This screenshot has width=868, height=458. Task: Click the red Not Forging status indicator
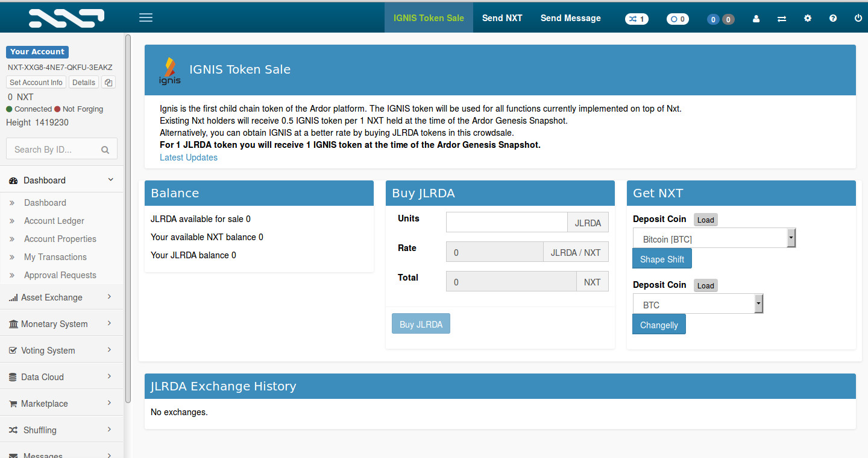click(57, 109)
